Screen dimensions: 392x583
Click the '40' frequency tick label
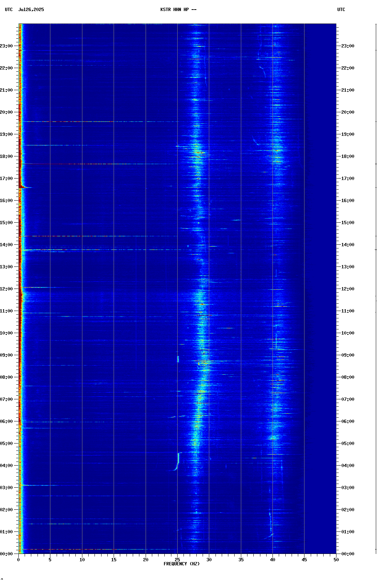[x=272, y=560]
